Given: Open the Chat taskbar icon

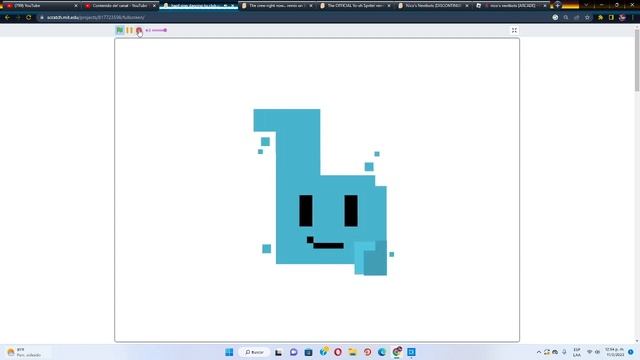Looking at the screenshot, I should tap(293, 352).
